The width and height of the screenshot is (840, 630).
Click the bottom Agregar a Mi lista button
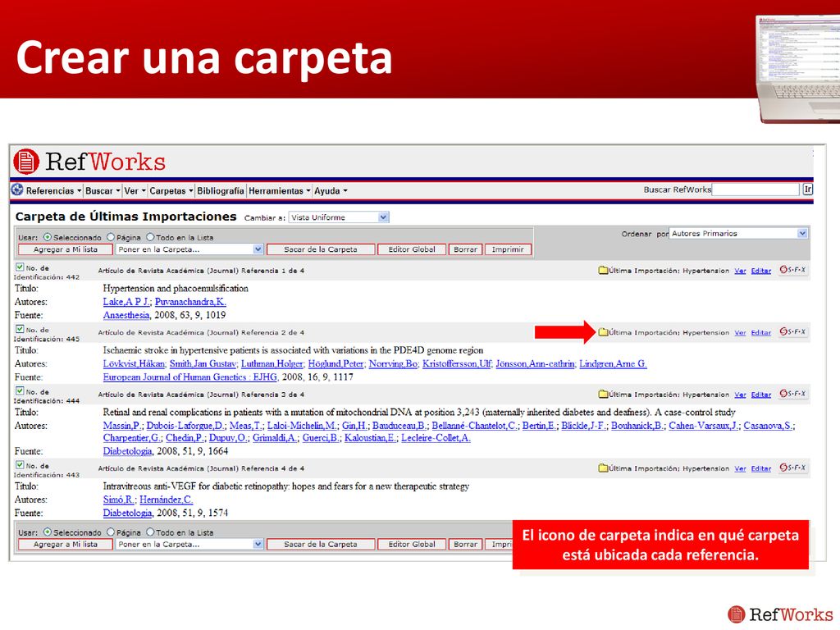pyautogui.click(x=66, y=545)
